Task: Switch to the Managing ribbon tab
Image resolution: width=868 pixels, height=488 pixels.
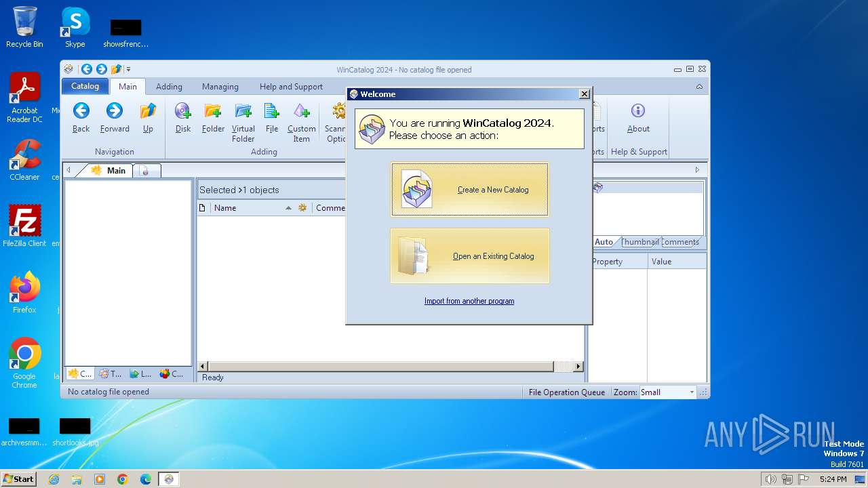Action: point(220,87)
